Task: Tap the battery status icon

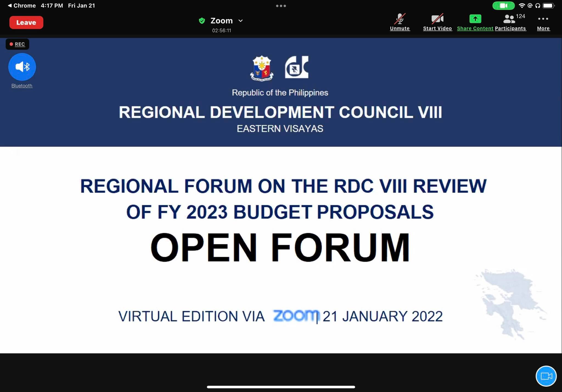Action: 549,5
